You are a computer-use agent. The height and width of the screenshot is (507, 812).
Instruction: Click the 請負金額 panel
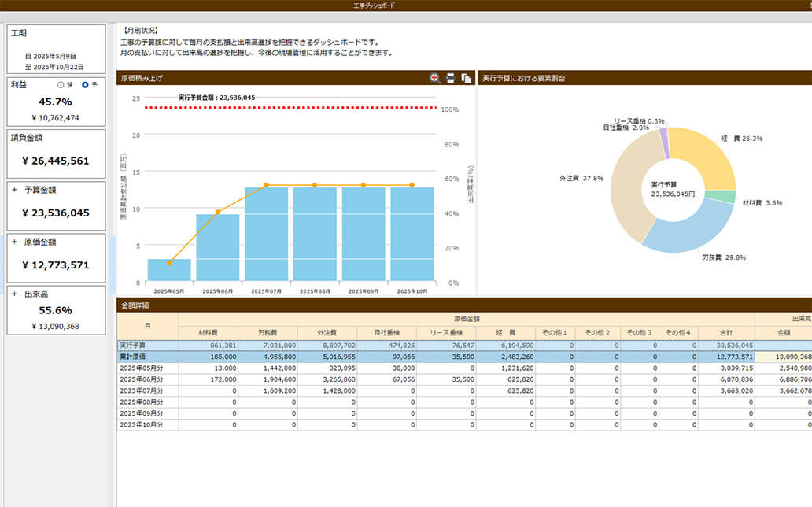56,153
